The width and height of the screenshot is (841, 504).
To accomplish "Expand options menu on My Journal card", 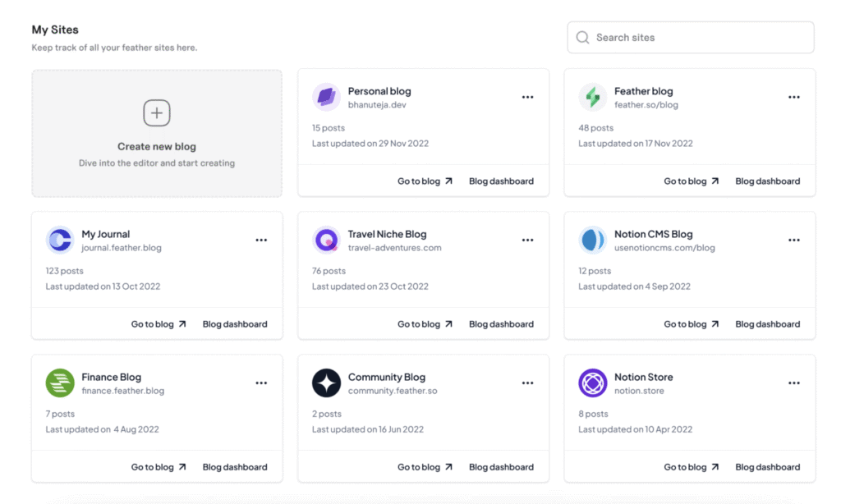I will tap(261, 241).
